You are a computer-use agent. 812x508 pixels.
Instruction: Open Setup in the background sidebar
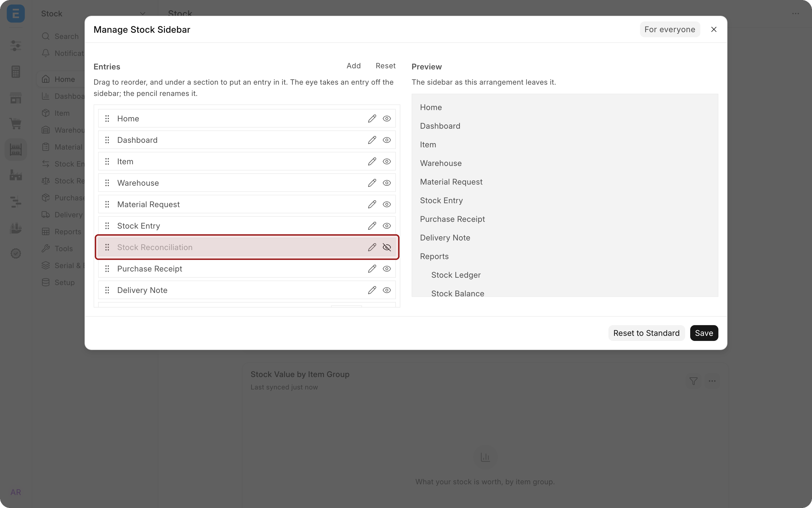tap(58, 283)
